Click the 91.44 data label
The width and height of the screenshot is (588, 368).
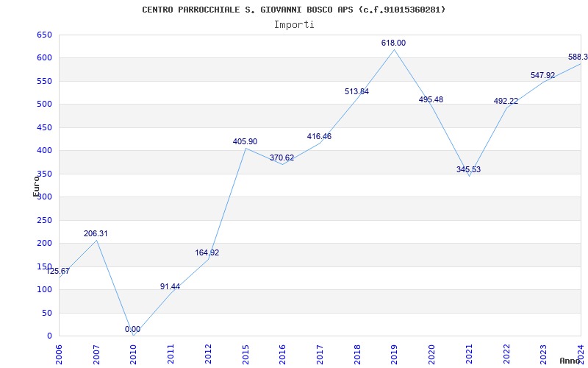pyautogui.click(x=171, y=286)
